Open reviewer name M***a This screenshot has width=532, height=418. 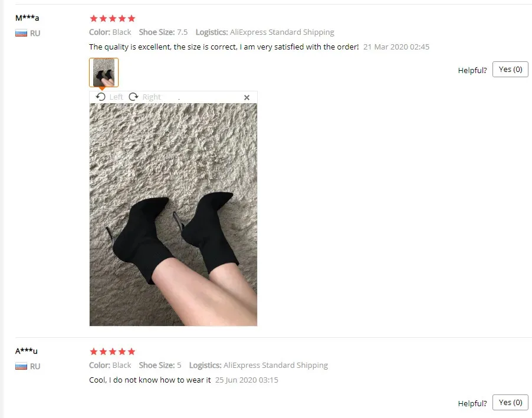(x=27, y=18)
